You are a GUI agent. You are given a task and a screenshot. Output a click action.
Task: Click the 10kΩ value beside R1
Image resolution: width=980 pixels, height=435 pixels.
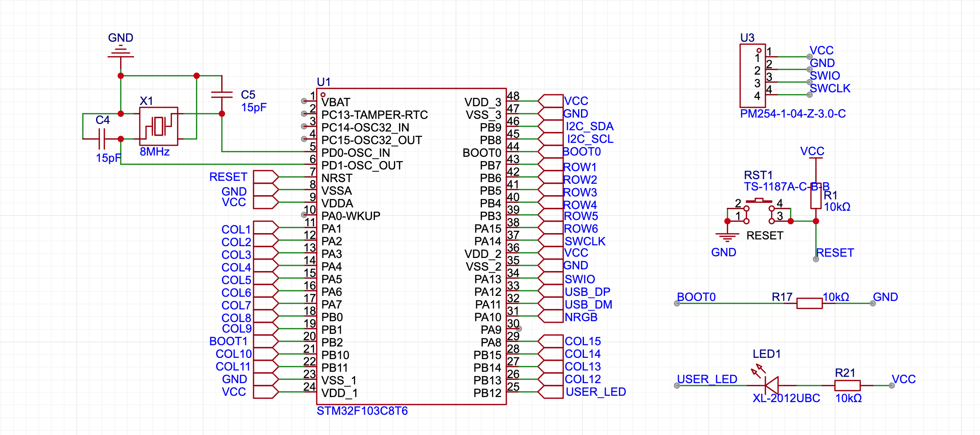(x=837, y=207)
